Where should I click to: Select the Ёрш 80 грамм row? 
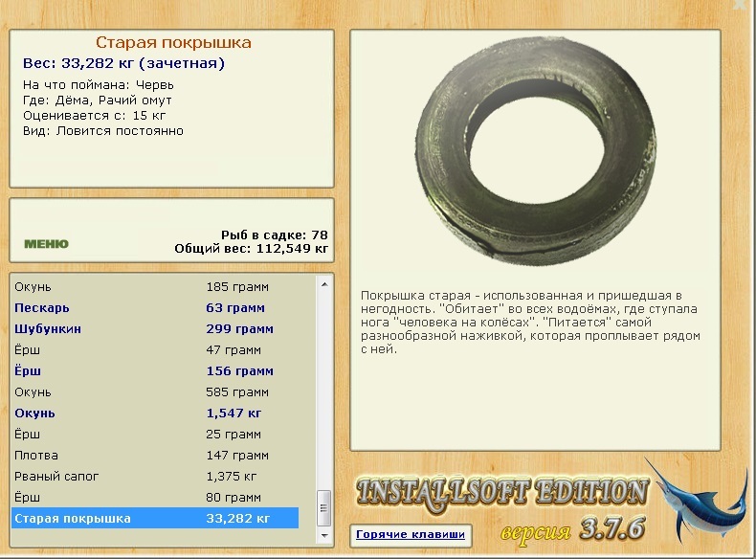[155, 498]
